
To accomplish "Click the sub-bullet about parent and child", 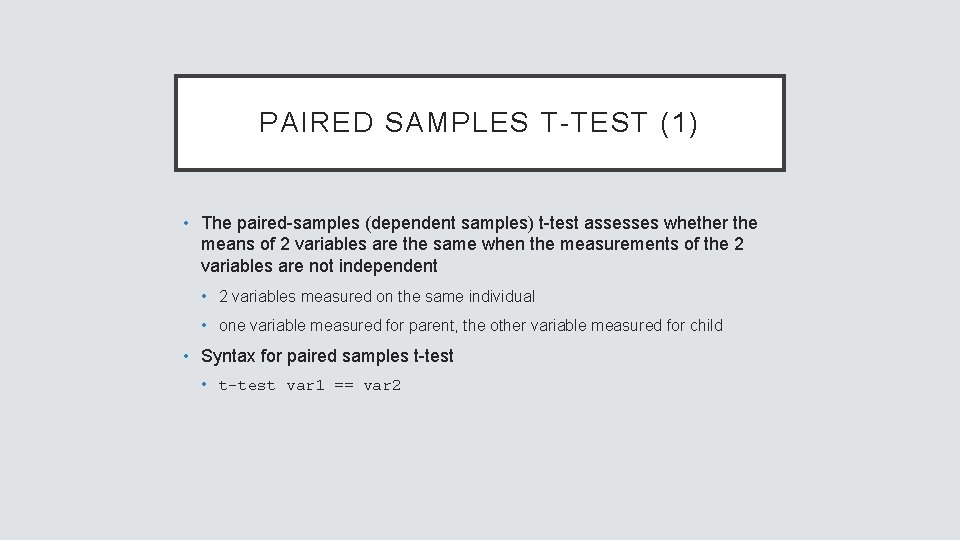I will tap(470, 325).
